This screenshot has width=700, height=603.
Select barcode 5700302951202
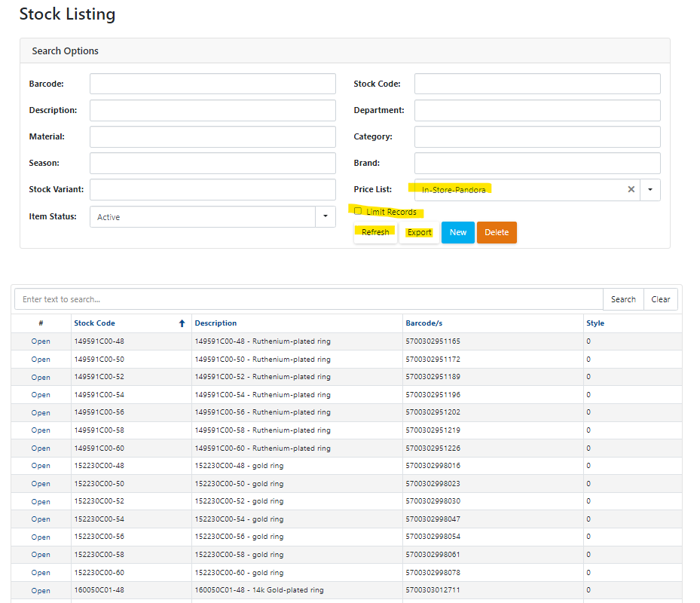click(x=433, y=412)
